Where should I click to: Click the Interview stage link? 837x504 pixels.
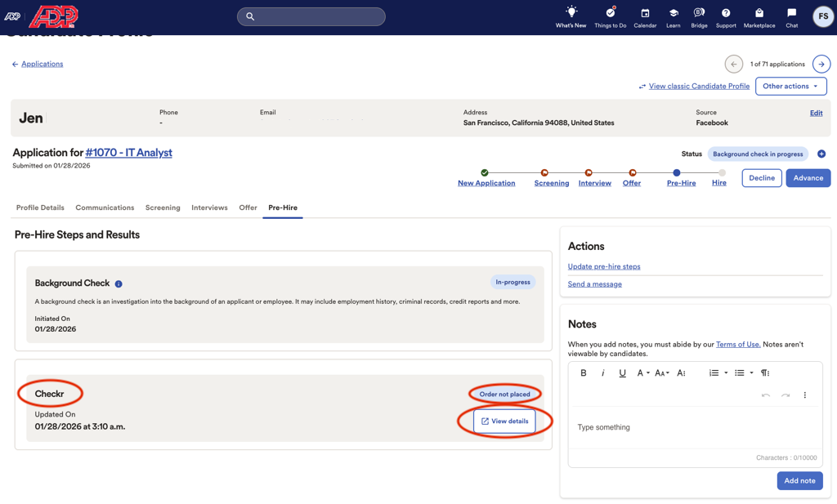(x=595, y=183)
